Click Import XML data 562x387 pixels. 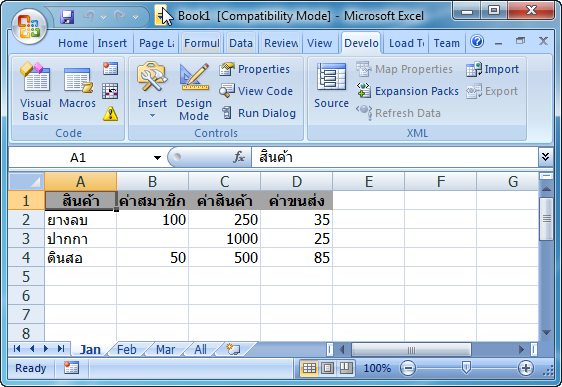492,69
